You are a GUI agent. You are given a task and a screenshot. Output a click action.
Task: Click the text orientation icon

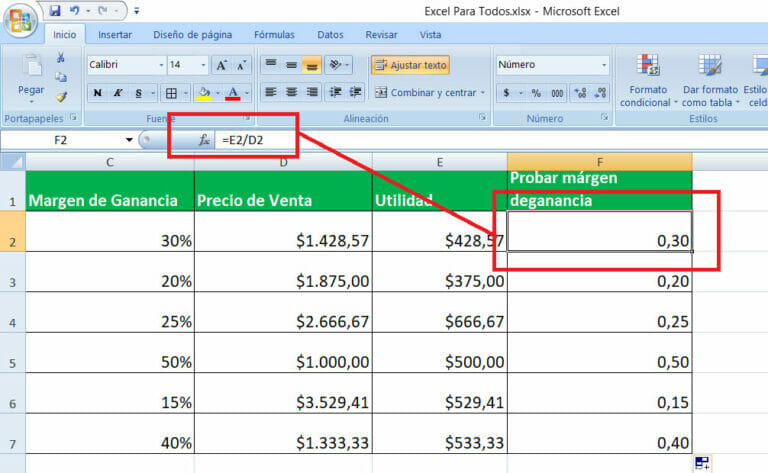[x=335, y=65]
